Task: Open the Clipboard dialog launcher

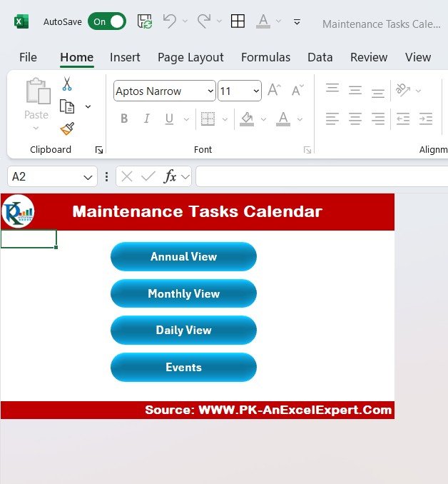Action: (99, 150)
